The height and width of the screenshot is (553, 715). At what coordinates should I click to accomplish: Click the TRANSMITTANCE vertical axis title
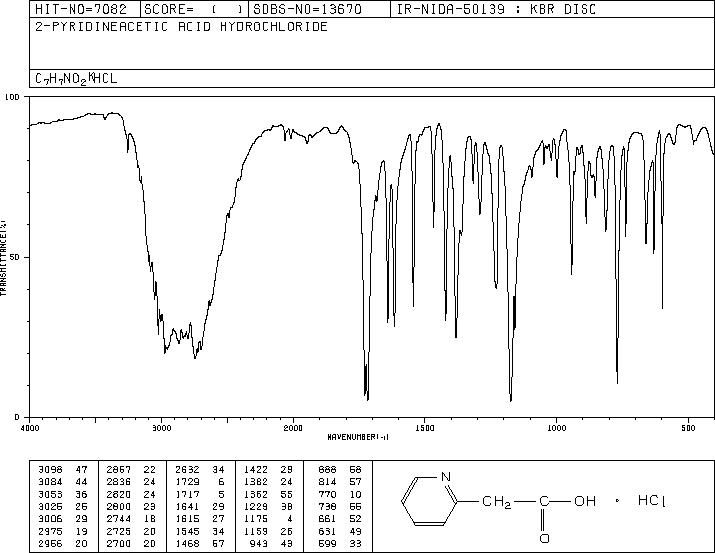(3, 257)
